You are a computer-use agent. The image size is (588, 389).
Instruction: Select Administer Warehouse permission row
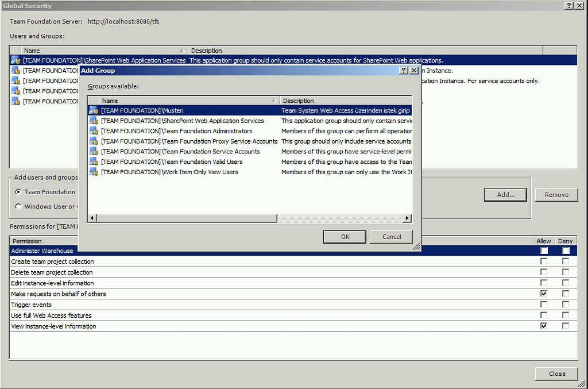[x=293, y=251]
